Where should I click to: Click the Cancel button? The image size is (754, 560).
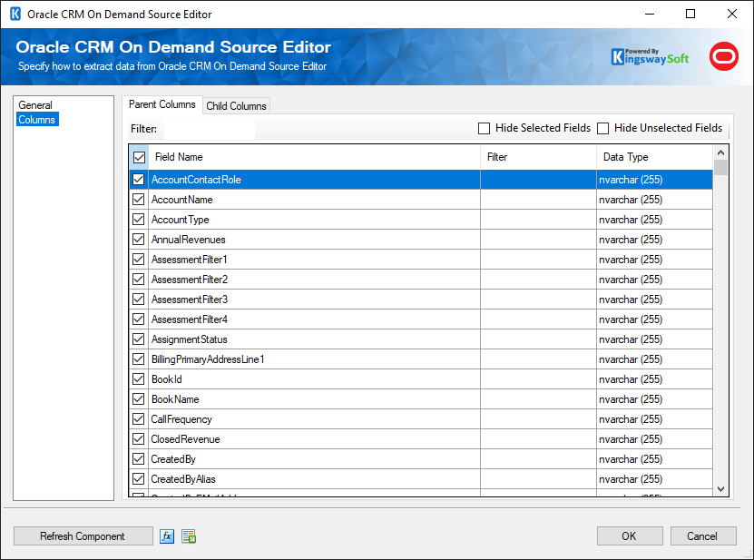tap(702, 535)
